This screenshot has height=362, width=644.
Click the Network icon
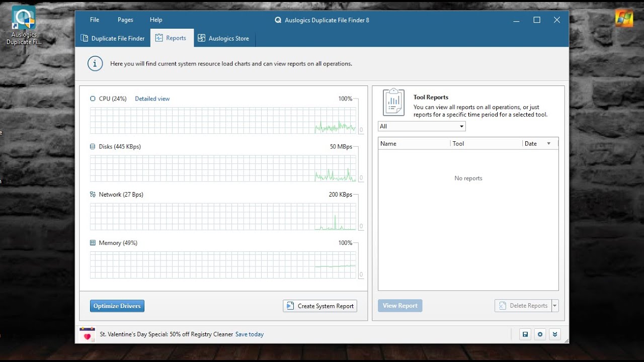pyautogui.click(x=93, y=195)
